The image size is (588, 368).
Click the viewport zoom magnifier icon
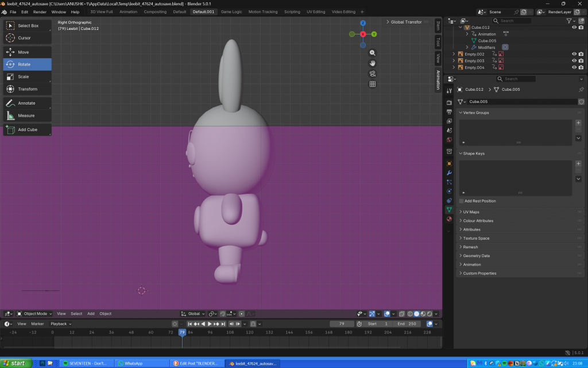pos(372,52)
